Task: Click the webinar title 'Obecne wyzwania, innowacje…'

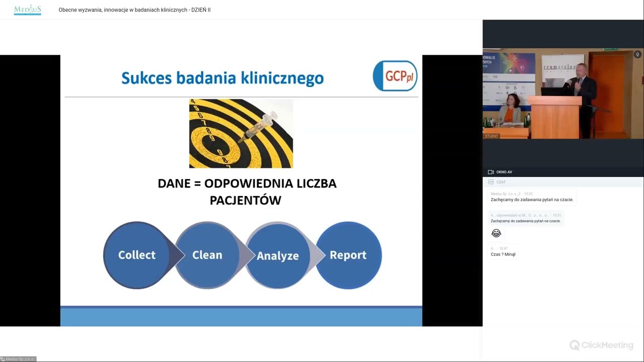Action: pyautogui.click(x=134, y=10)
